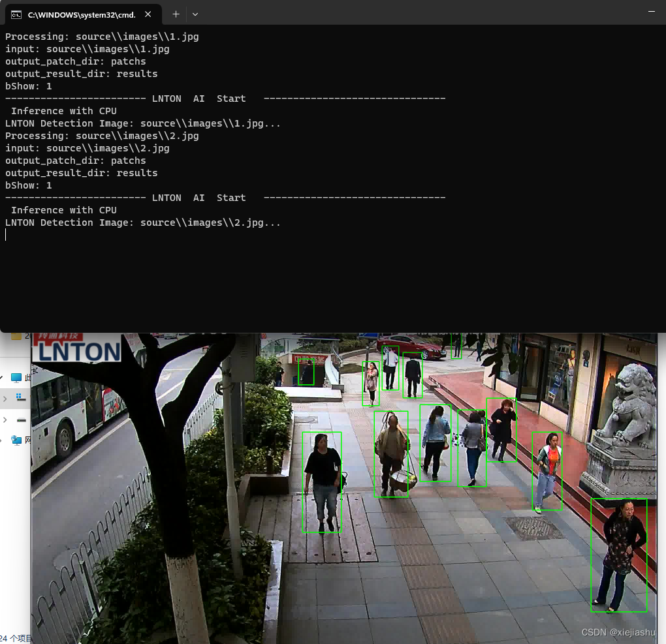666x644 pixels.
Task: Click the line "LNTON Detection Image: source\\images\\1.jpg..."
Action: 143,123
